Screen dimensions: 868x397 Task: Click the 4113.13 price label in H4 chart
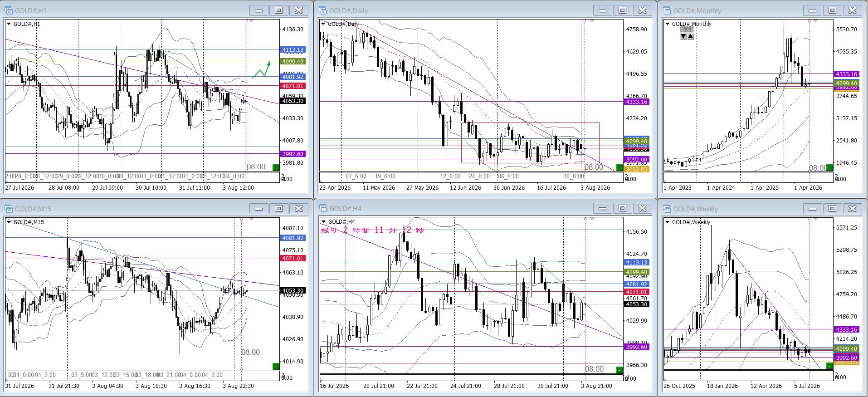(x=637, y=263)
